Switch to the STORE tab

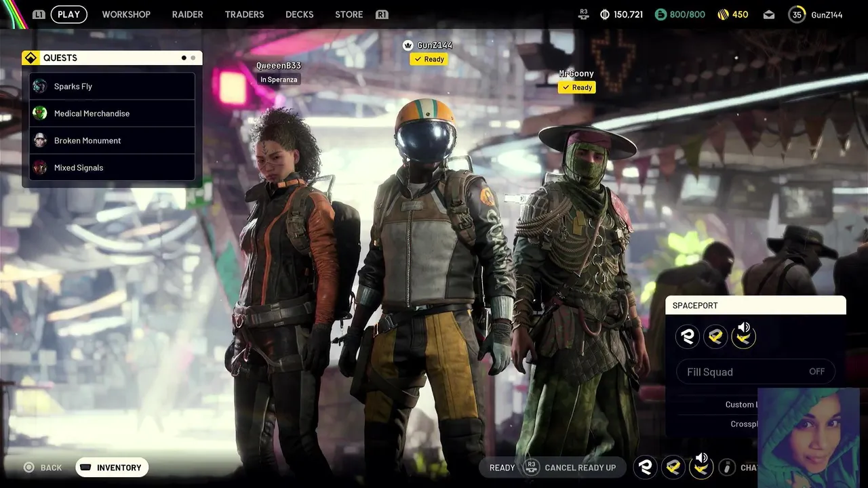[349, 14]
